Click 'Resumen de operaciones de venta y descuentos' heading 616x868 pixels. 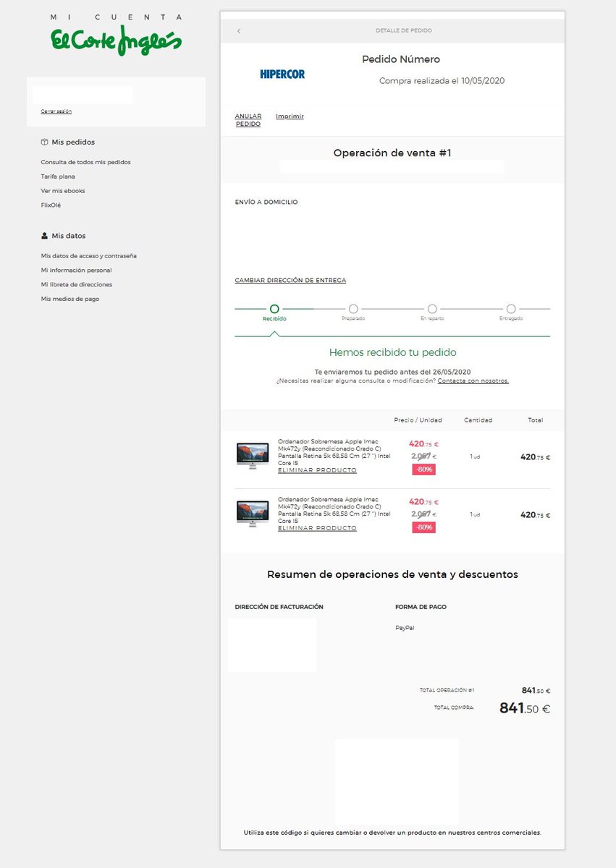[x=392, y=574]
